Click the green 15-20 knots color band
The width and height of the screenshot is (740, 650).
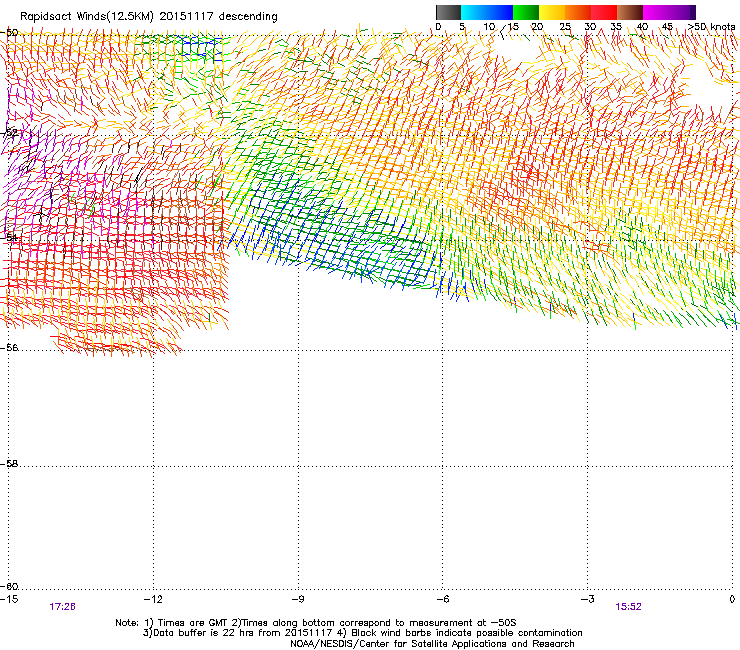[526, 12]
